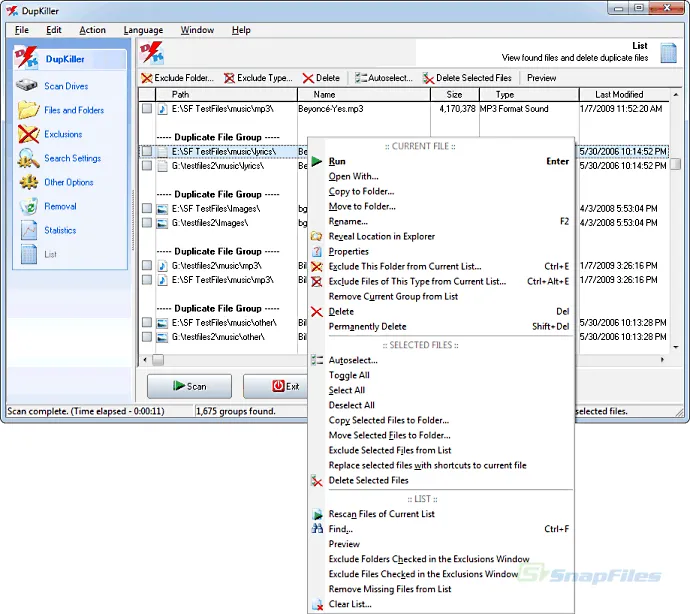690x614 pixels.
Task: Click horizontal scrollbar right arrow
Action: tap(662, 360)
